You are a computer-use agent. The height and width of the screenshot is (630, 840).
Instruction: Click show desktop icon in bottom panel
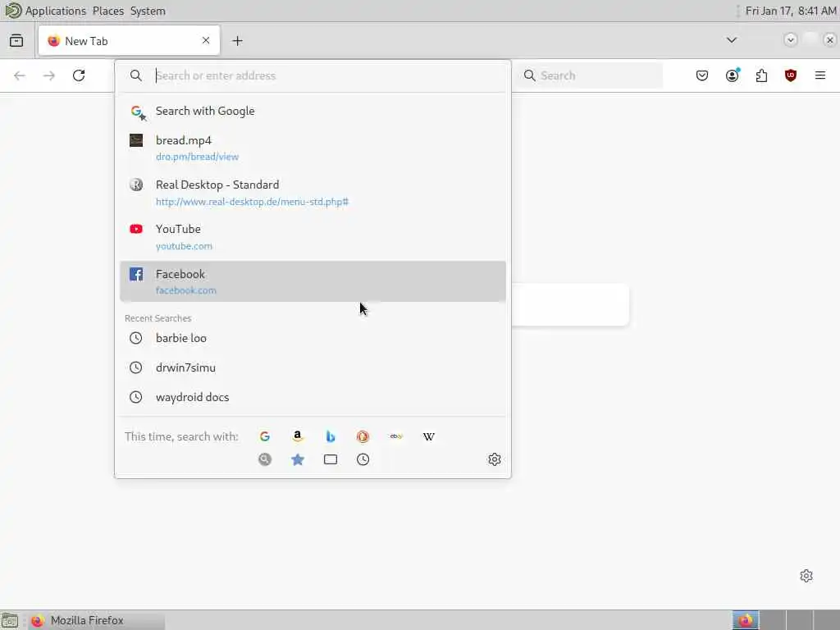point(10,620)
